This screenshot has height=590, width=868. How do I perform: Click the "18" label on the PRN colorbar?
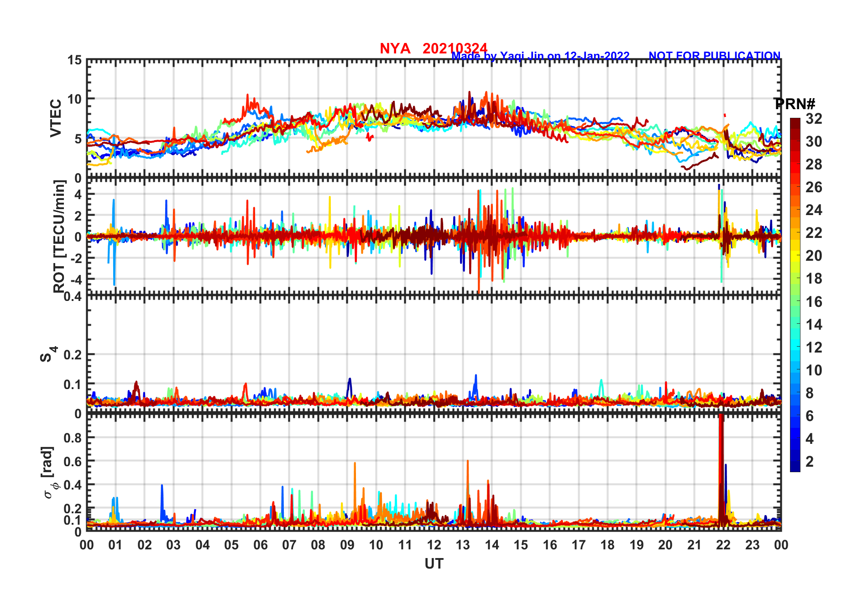coord(814,279)
